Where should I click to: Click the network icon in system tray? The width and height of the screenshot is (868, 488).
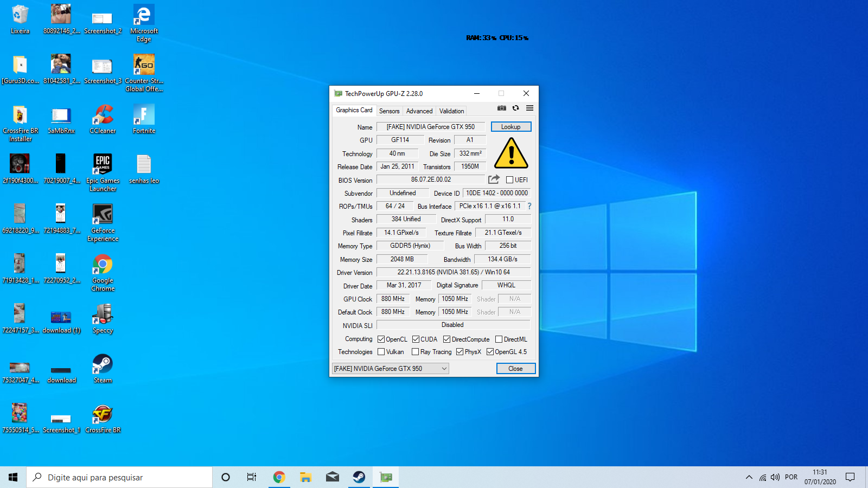point(763,477)
